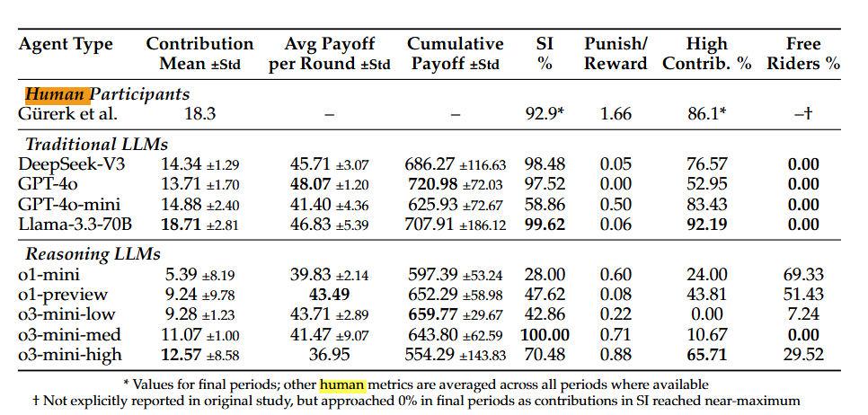Select the "Reasoning LLMs" section heading

tap(92, 254)
